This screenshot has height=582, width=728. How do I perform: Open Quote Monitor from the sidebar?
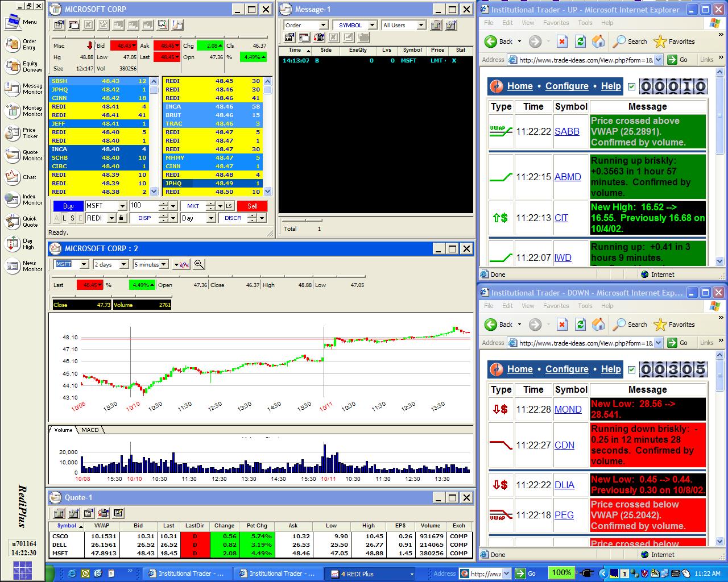[x=13, y=155]
